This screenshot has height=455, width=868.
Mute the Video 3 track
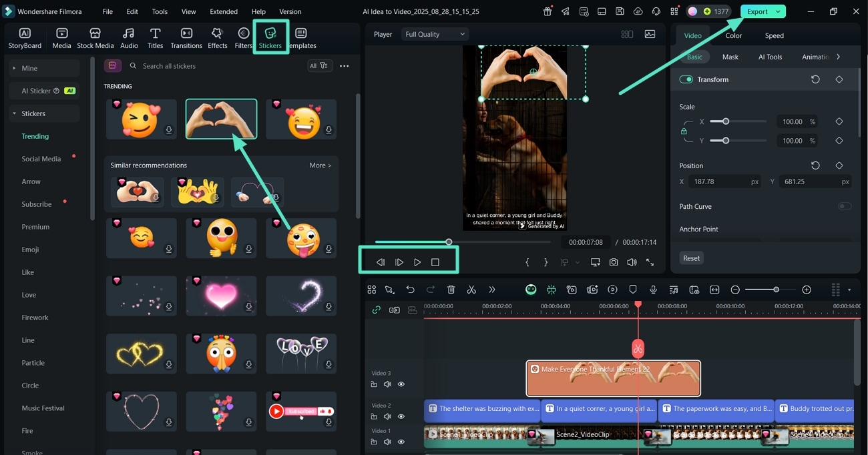(x=387, y=384)
